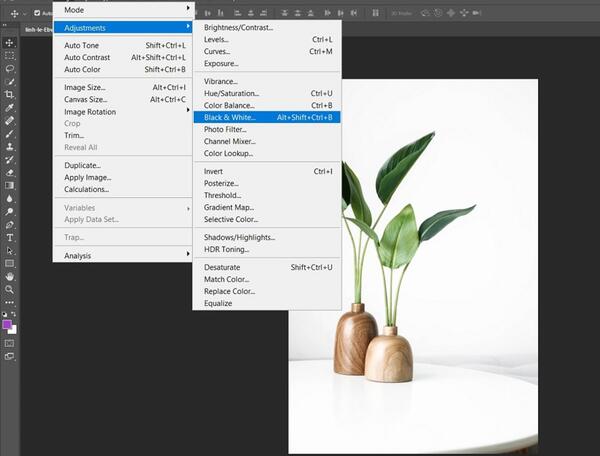Open Selective Color adjustment

[x=267, y=219]
